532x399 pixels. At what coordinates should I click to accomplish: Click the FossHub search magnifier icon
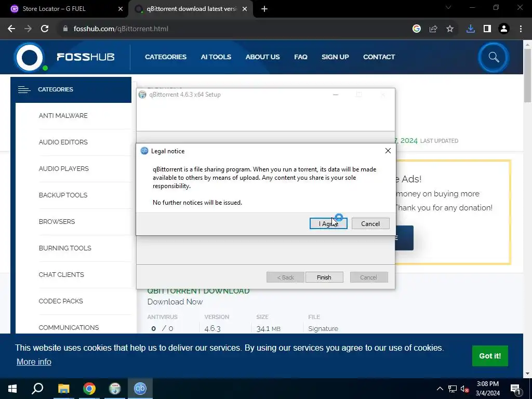(x=494, y=57)
